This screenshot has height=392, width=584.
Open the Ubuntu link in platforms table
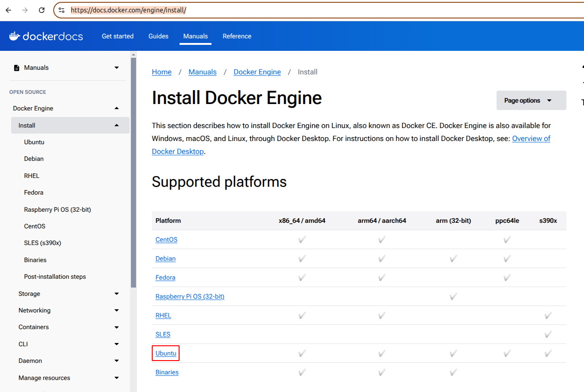click(166, 353)
